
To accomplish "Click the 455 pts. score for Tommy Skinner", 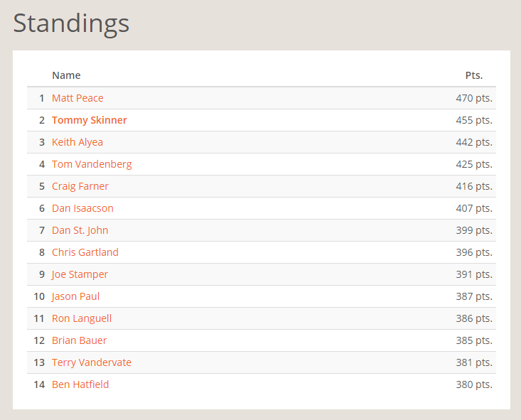I will (x=474, y=120).
